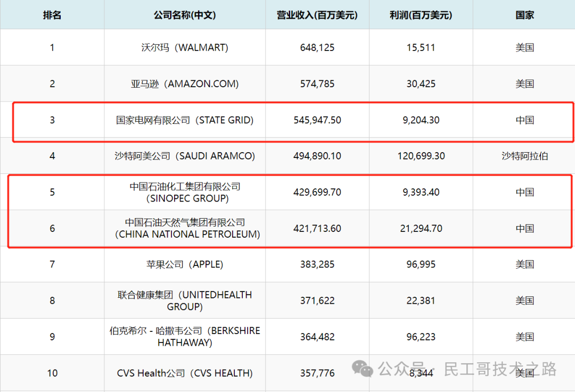Click revenue value 574,785

click(317, 84)
